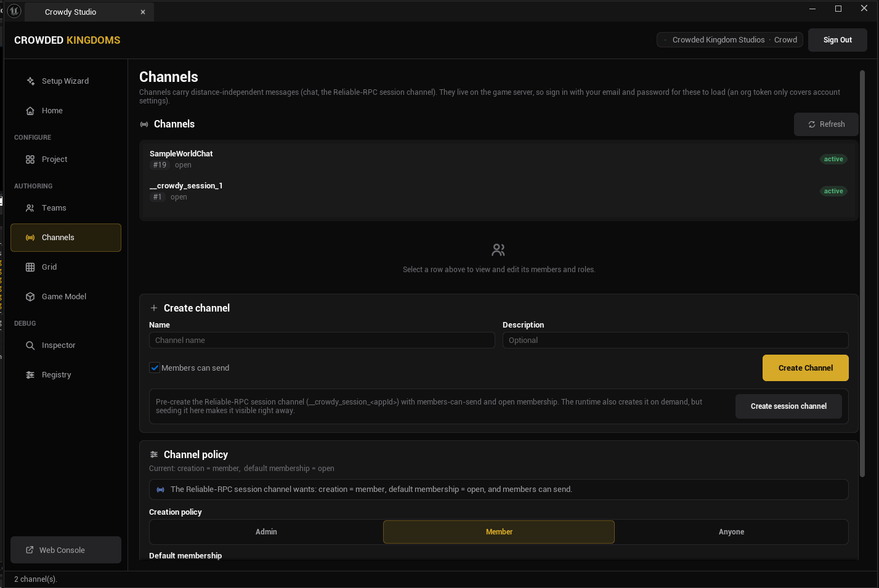The height and width of the screenshot is (588, 879).
Task: Click the Home house icon
Action: (30, 111)
